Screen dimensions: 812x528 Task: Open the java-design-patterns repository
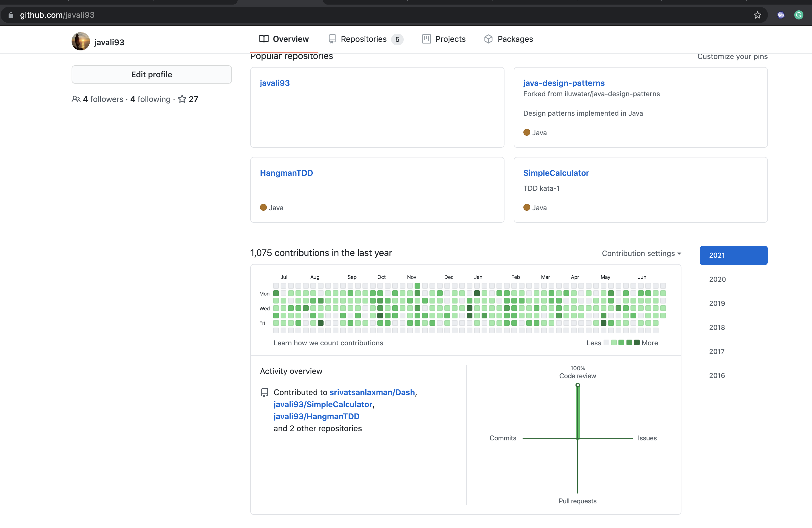564,83
